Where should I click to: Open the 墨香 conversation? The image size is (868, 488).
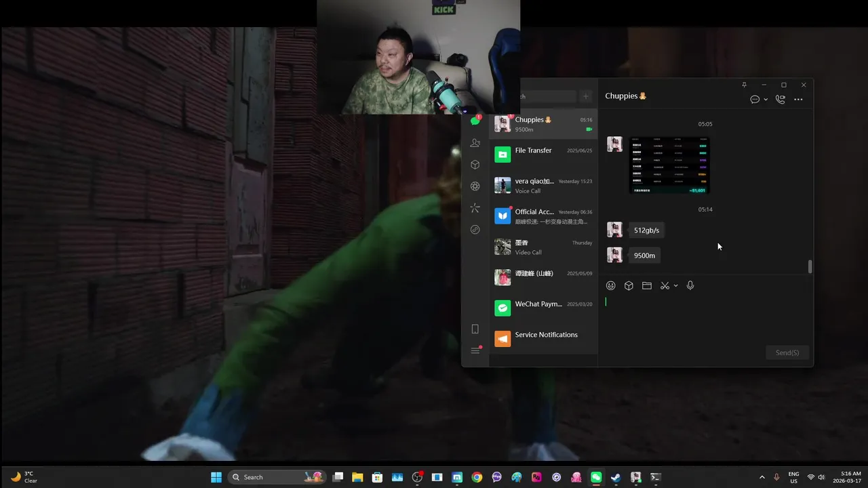pos(543,247)
